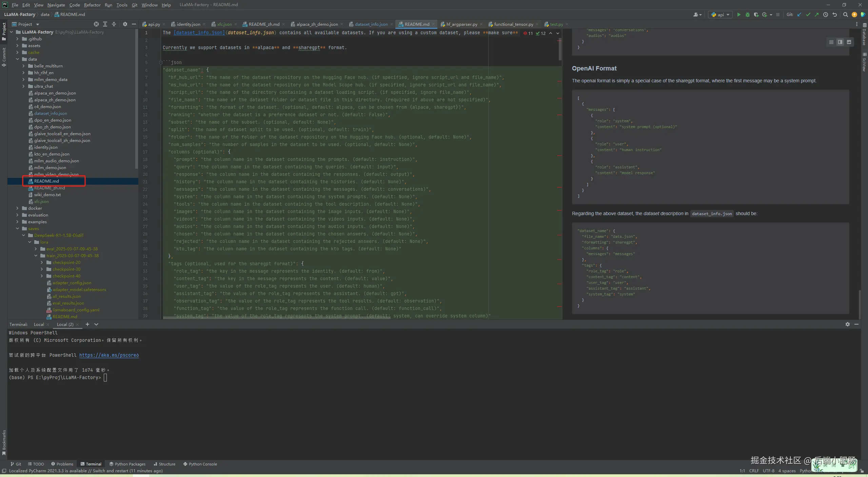Open Git history via the clock icon
The image size is (868, 477).
826,15
